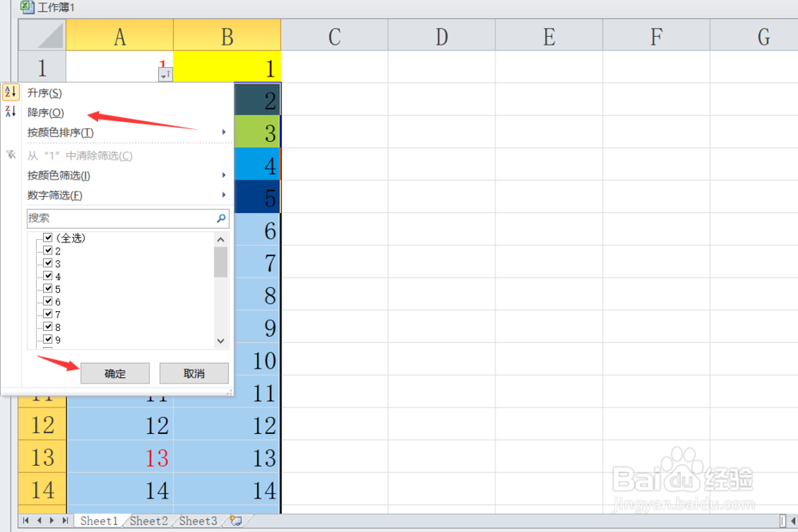Select row 14 header

pyautogui.click(x=42, y=490)
